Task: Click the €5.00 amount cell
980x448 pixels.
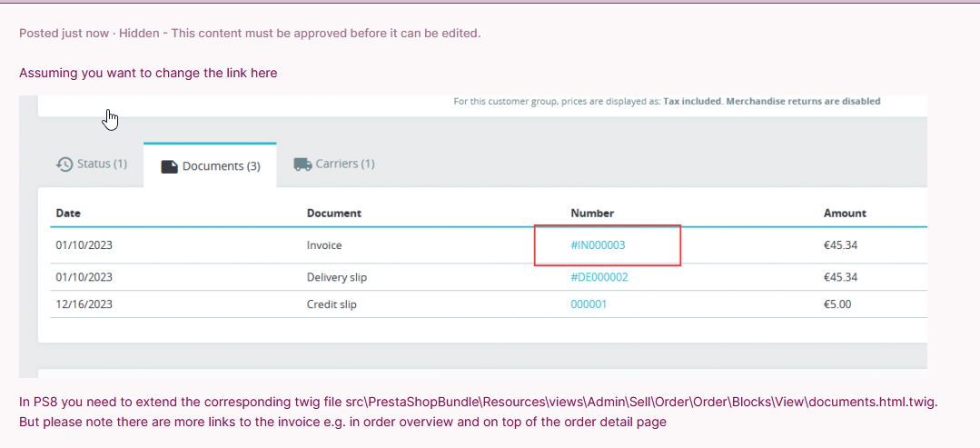Action: coord(837,304)
